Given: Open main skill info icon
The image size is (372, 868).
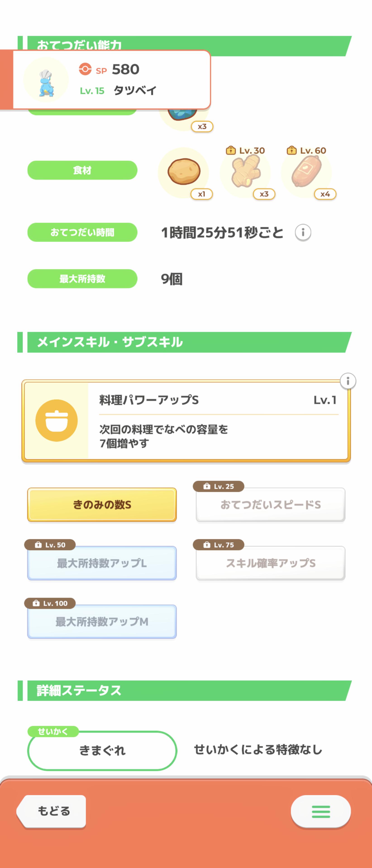Looking at the screenshot, I should [x=347, y=381].
